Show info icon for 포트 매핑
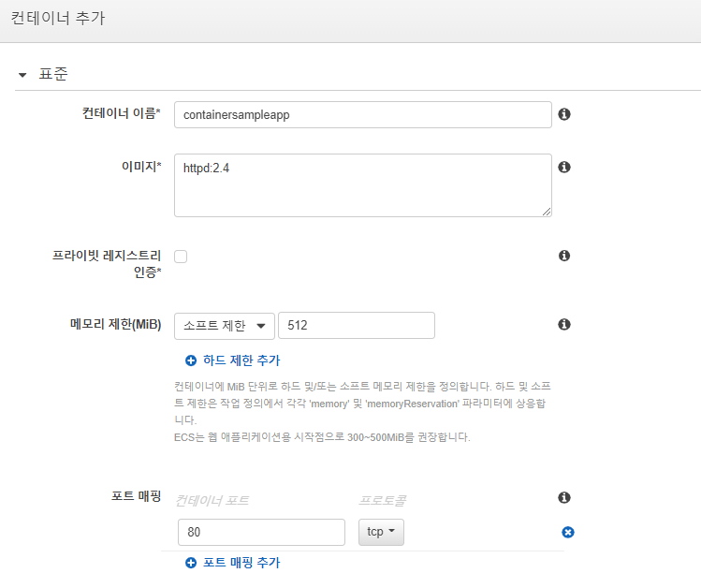 pos(564,497)
